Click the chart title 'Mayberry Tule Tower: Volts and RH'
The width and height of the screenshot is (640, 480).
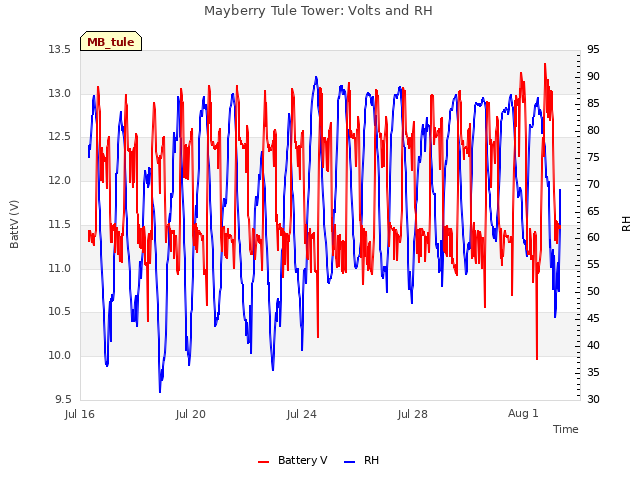(318, 10)
